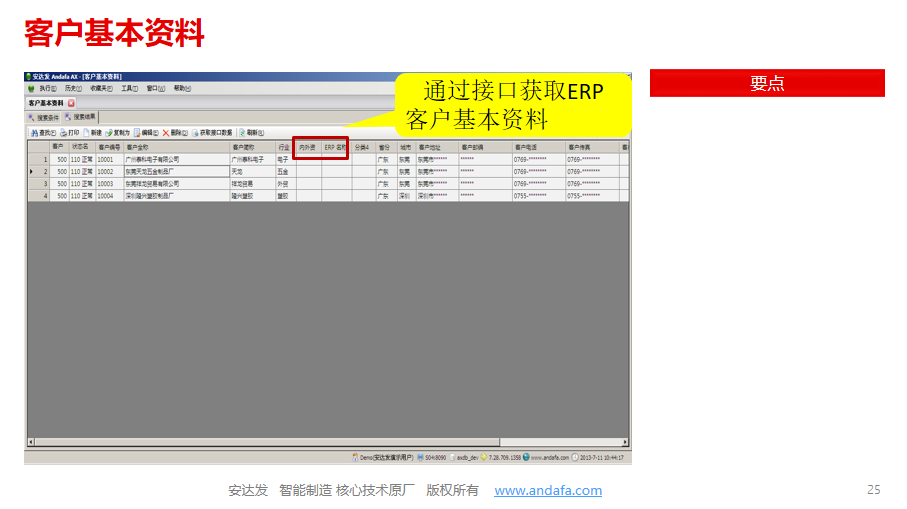Click the horizontal scrollbar right arrow
Viewport: 907px width, 509px height.
coord(626,441)
